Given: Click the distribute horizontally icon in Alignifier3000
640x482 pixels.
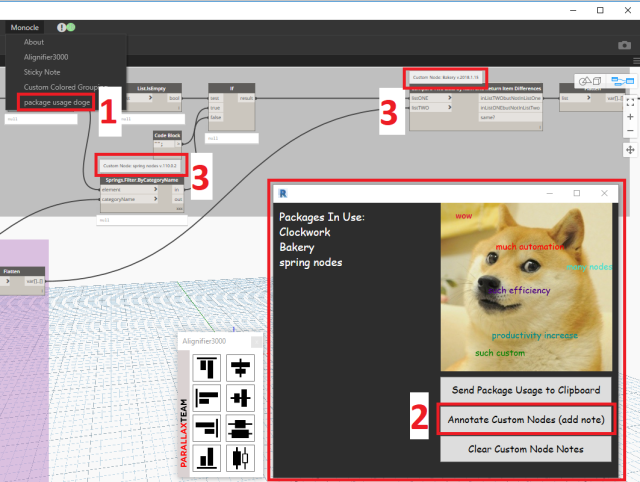Looking at the screenshot, I should (x=240, y=458).
